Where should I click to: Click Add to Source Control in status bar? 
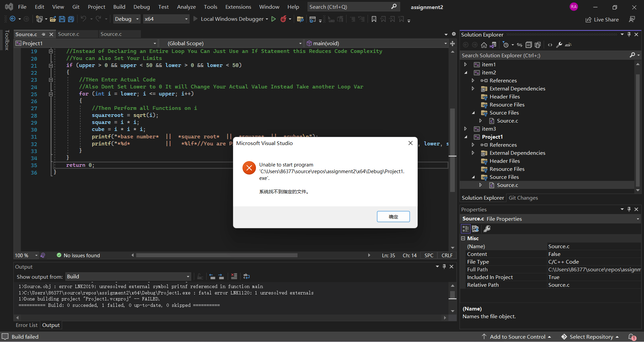tap(517, 337)
